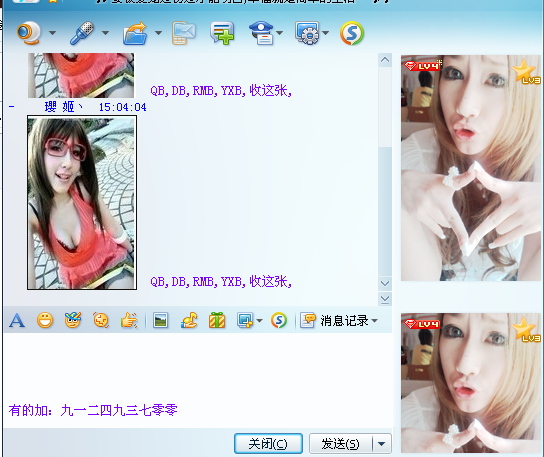Open the smiley emoticon picker
The width and height of the screenshot is (544, 457).
(45, 320)
